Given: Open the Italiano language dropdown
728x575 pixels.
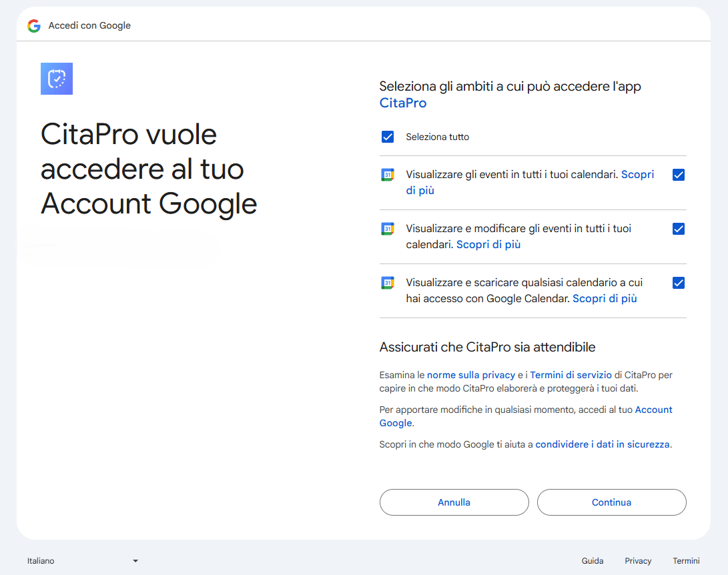Looking at the screenshot, I should 83,560.
